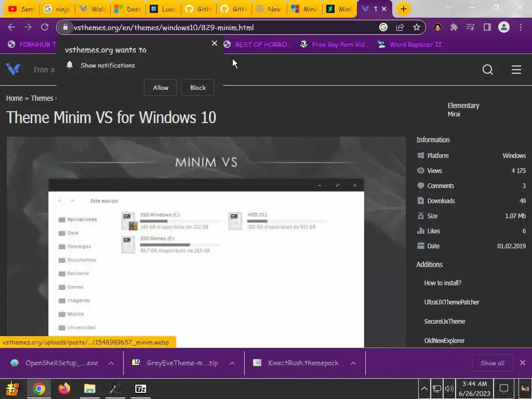The height and width of the screenshot is (399, 532).
Task: Switch to the Google ninja tab
Action: [57, 9]
